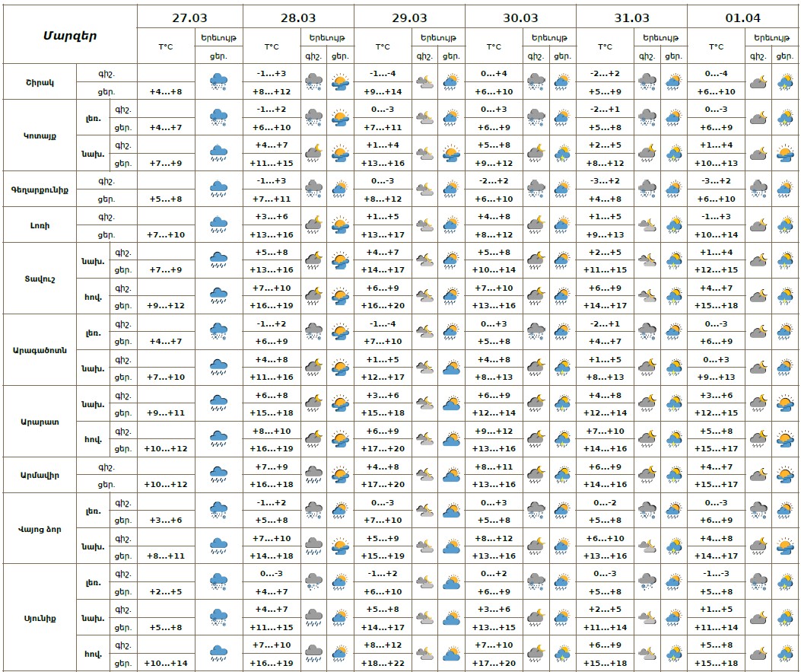Click Գեղարքունիք weather icon for 27.03
Screen dimensions: 801x672
[x=218, y=189]
